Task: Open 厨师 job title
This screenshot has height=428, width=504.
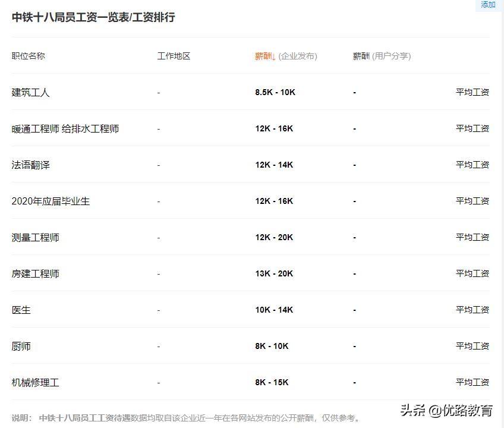Action: 21,347
